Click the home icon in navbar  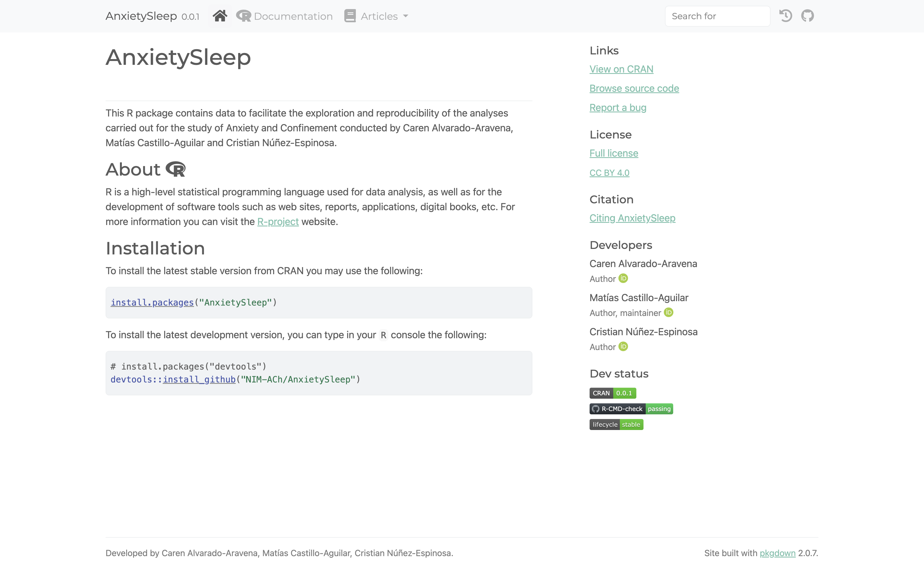(220, 16)
